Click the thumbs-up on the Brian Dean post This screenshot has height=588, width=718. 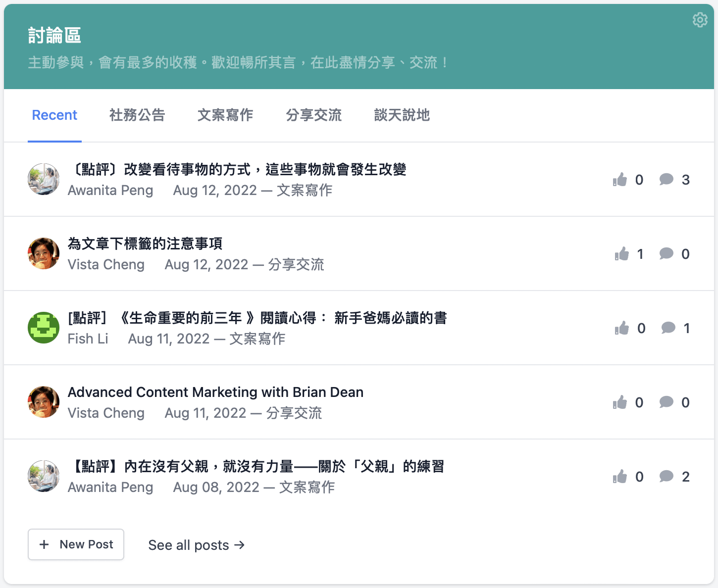point(619,402)
